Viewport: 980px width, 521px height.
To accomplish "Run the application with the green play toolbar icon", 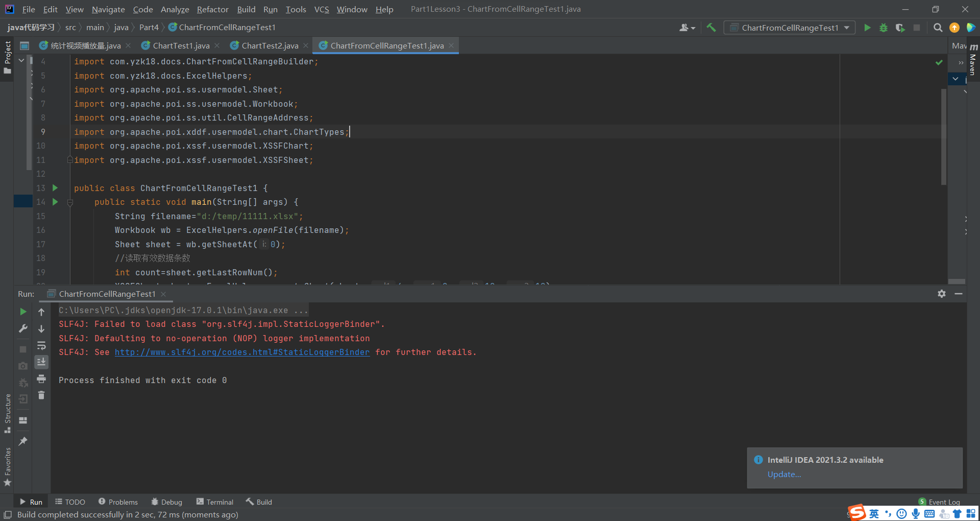I will (867, 28).
